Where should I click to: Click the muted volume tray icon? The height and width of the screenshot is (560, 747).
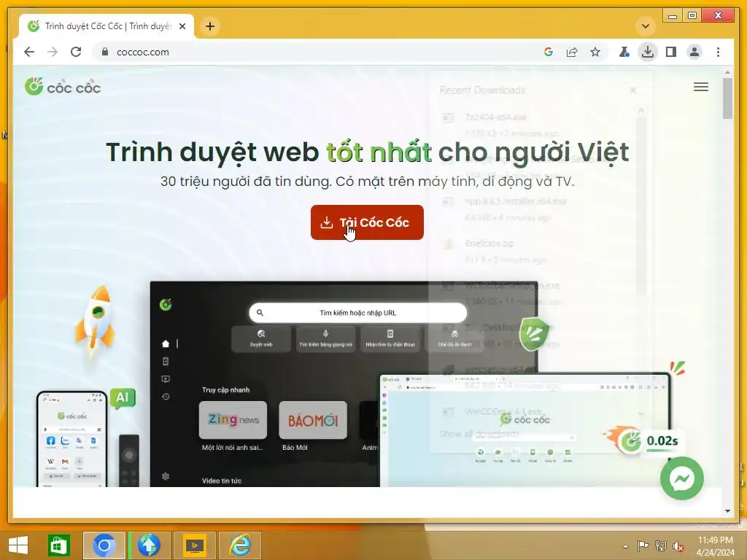(678, 546)
